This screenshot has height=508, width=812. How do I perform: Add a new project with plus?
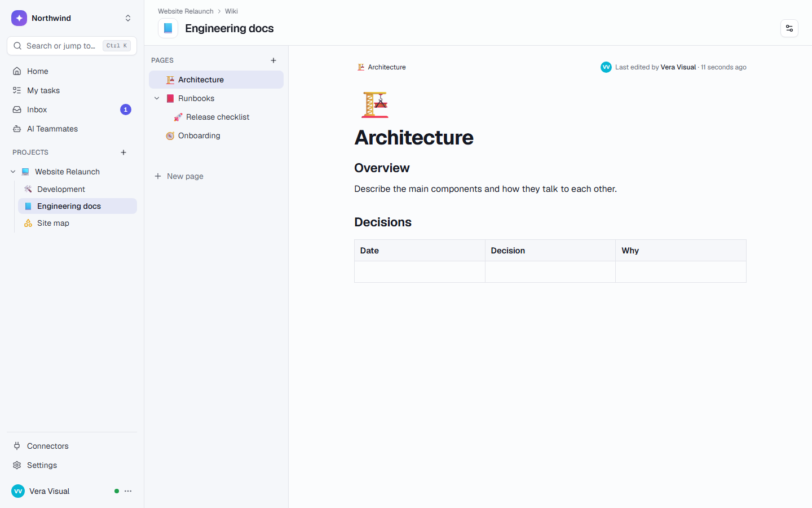click(123, 152)
